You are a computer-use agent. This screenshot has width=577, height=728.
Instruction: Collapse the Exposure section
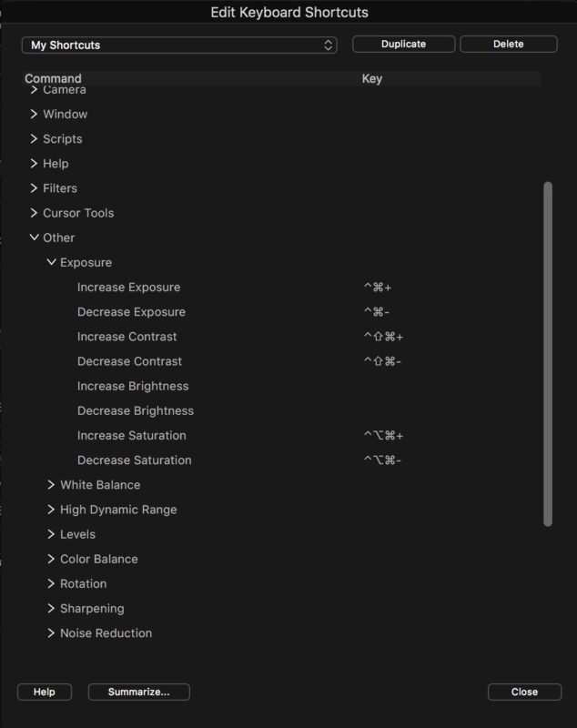52,261
